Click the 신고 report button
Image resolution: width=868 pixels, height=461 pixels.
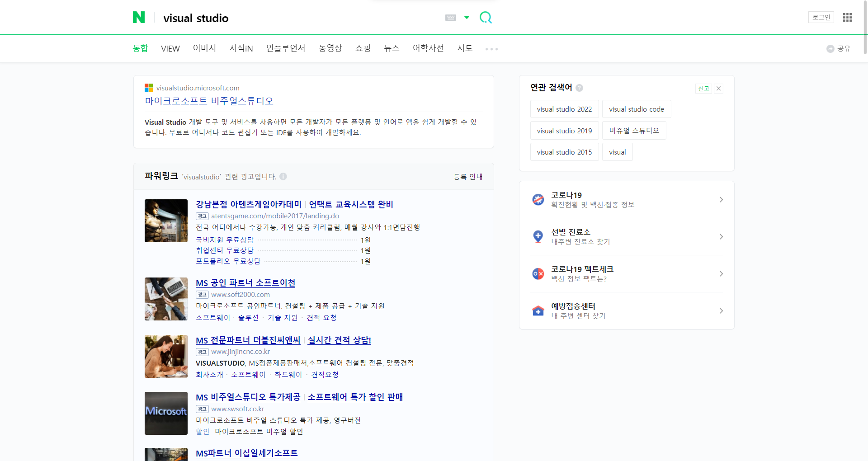pos(703,89)
